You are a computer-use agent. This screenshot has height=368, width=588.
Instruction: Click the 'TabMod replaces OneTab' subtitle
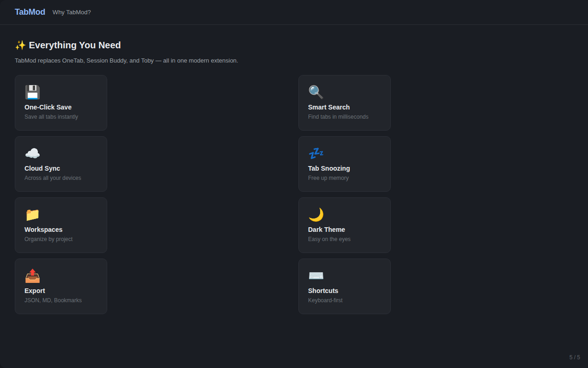[x=126, y=60]
